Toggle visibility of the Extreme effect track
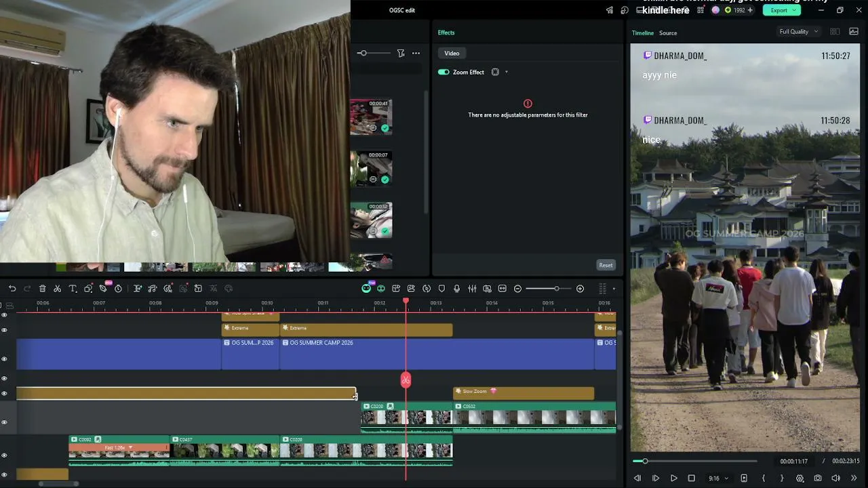The width and height of the screenshot is (868, 488). point(4,330)
